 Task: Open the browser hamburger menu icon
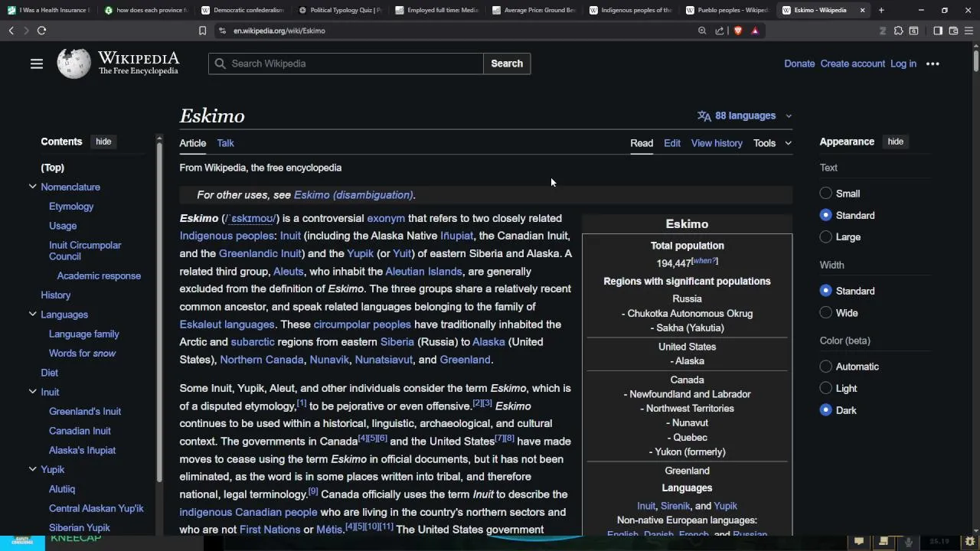(969, 31)
